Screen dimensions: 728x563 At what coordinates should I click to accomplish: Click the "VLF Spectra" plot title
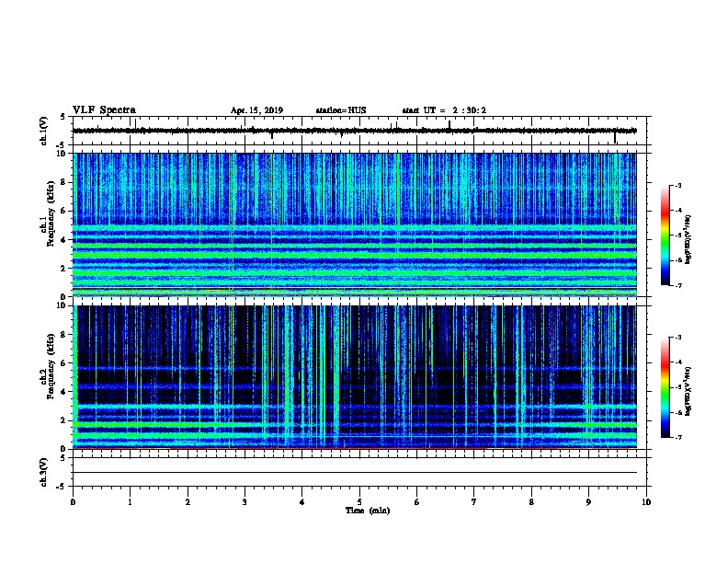point(104,110)
